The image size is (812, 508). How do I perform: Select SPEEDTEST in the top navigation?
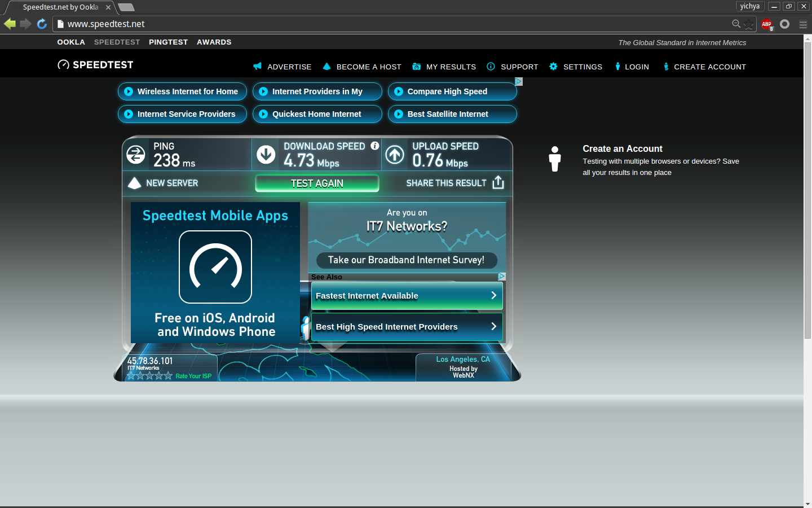(x=117, y=42)
